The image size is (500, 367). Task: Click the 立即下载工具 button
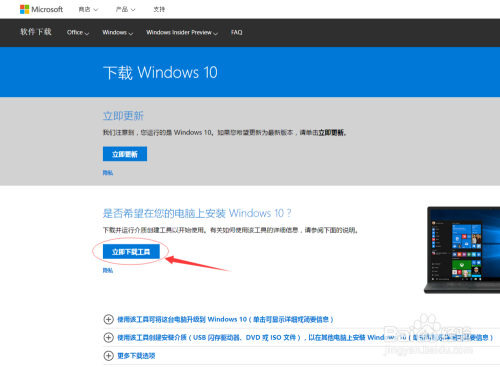[x=131, y=252]
